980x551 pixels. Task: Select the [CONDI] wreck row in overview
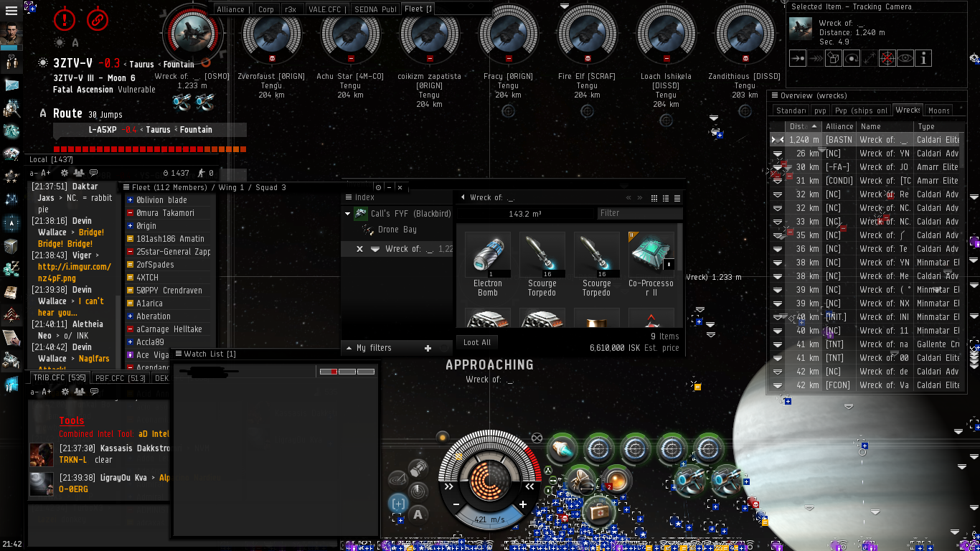864,181
